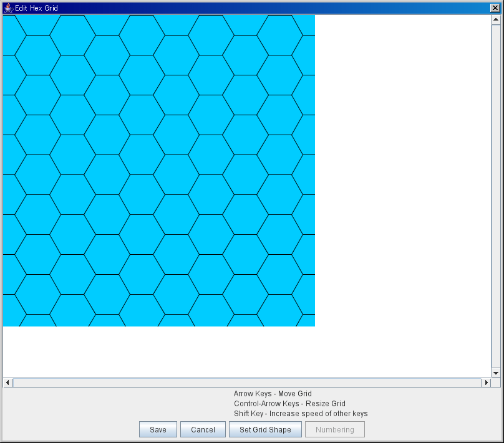This screenshot has height=443, width=504.
Task: Click the horizontal scrollbar left arrow
Action: click(x=7, y=383)
